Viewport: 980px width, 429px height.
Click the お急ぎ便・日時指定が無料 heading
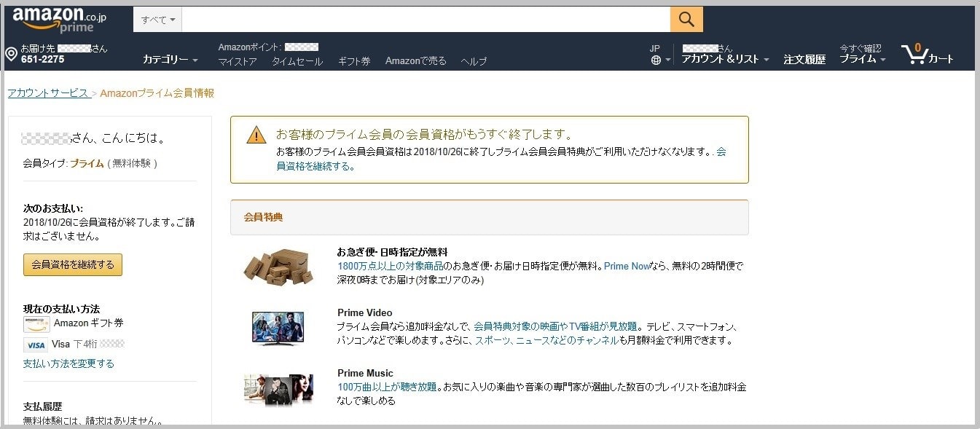coord(392,252)
